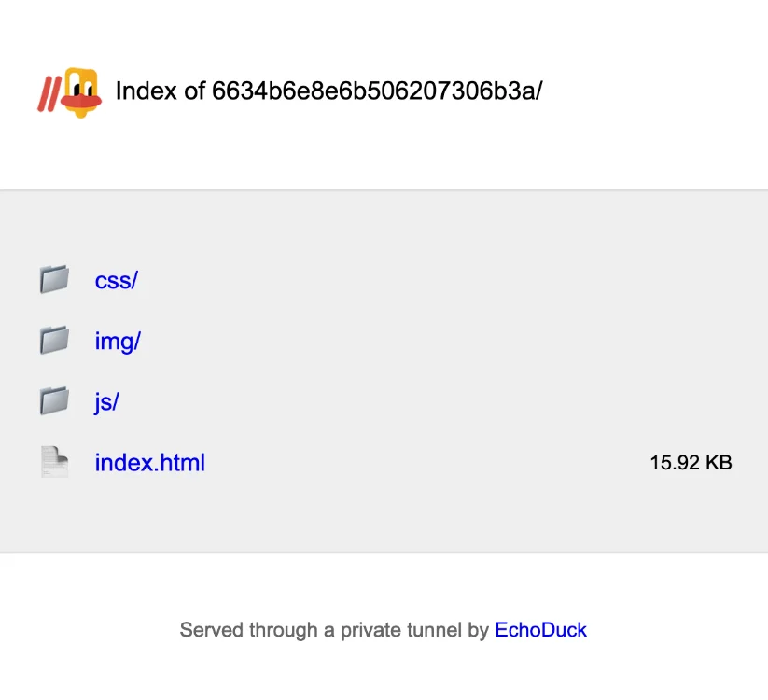Open the img/ directory link

(x=118, y=341)
